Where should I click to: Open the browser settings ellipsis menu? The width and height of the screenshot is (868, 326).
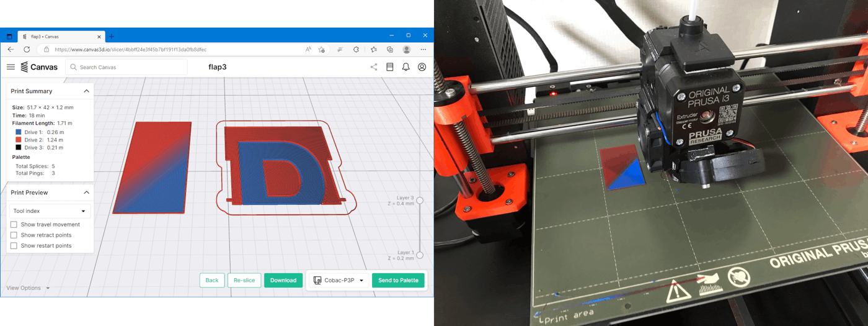423,50
